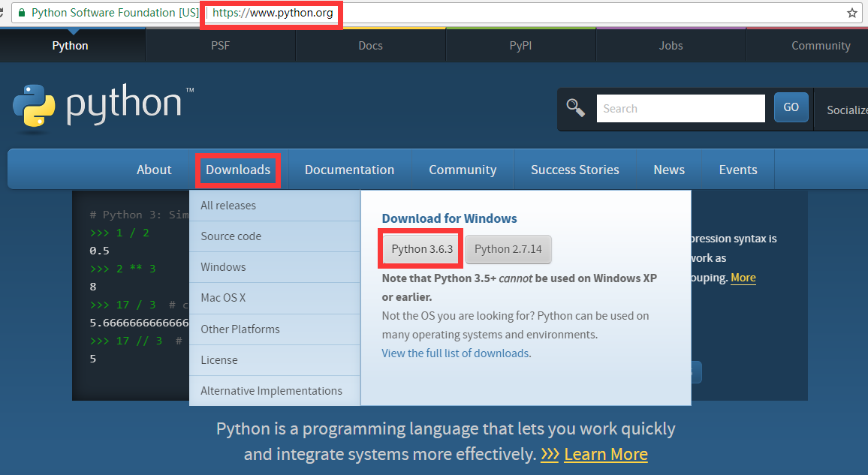The image size is (868, 475).
Task: Open the full list of downloads link
Action: coord(455,353)
